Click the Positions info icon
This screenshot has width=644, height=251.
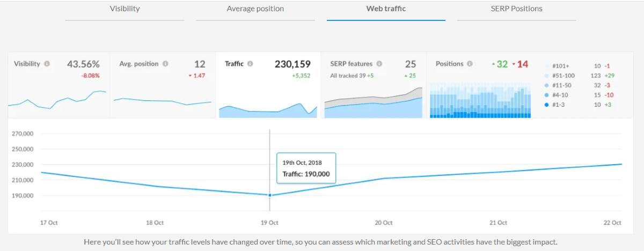[470, 64]
